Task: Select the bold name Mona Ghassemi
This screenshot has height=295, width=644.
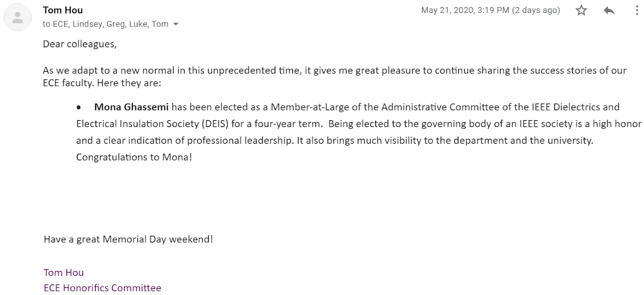Action: coord(131,107)
